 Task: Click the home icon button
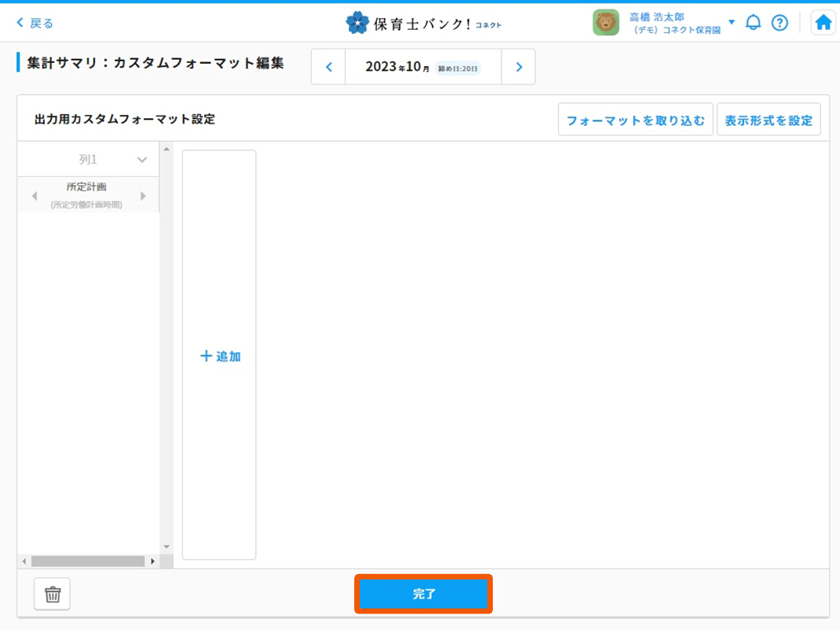[x=823, y=23]
